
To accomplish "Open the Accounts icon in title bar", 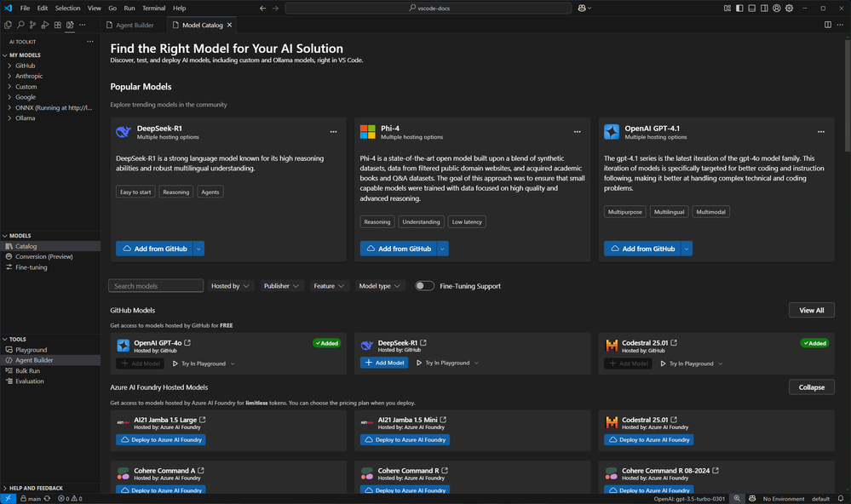I will coord(775,8).
